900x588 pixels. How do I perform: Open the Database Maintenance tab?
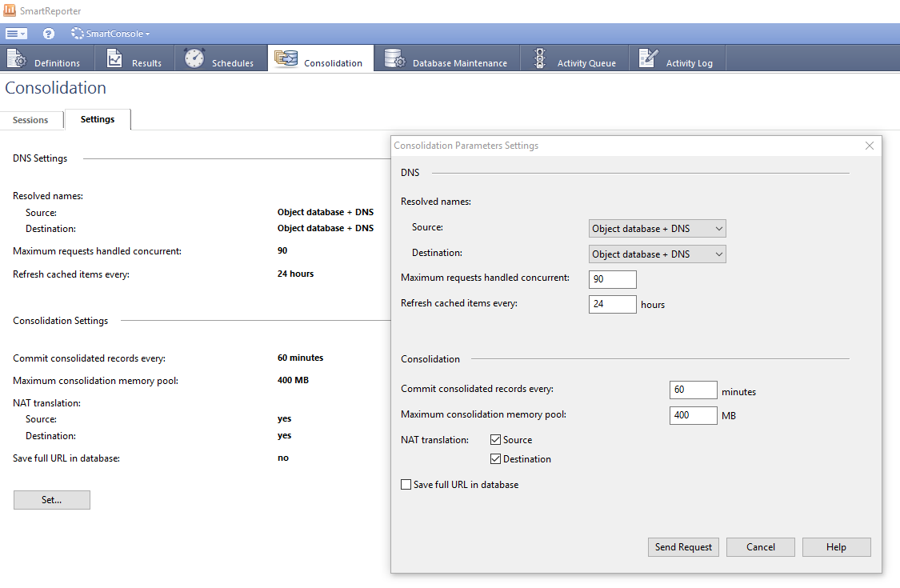pyautogui.click(x=447, y=58)
